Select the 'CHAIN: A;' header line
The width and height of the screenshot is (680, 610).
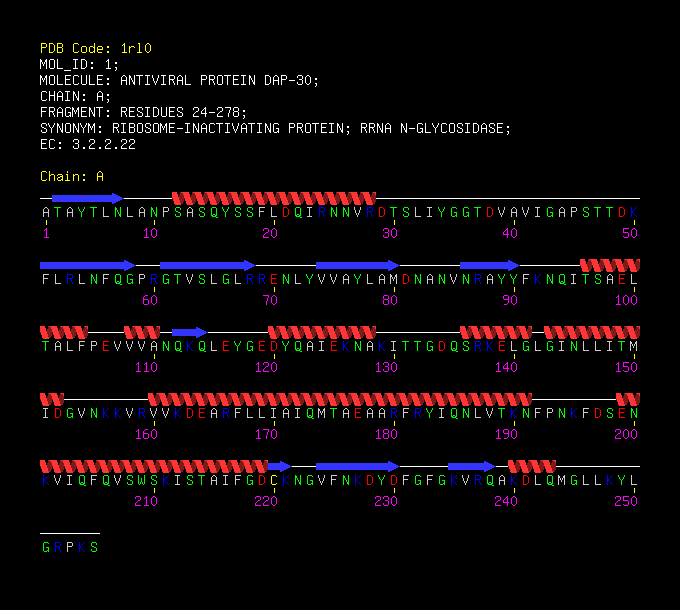[75, 96]
